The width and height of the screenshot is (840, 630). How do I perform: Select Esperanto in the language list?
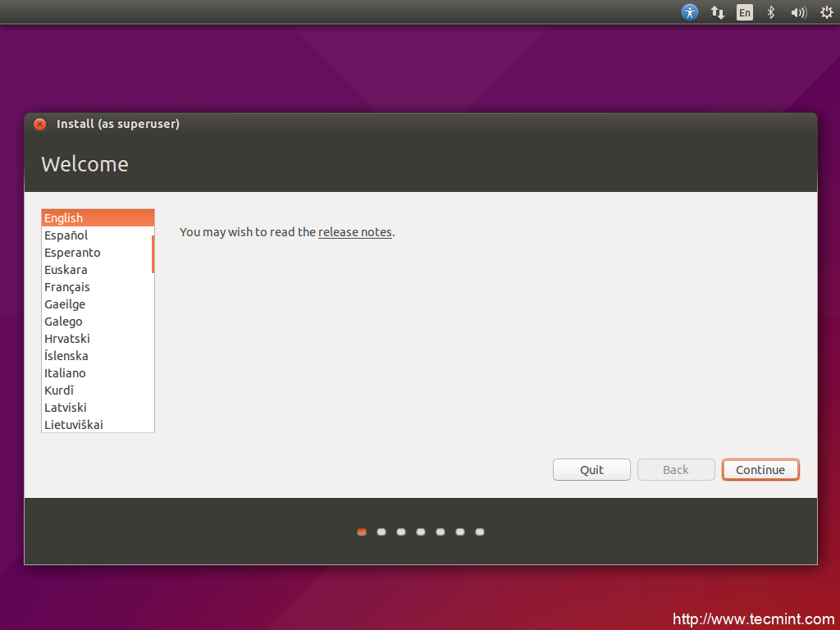point(98,253)
